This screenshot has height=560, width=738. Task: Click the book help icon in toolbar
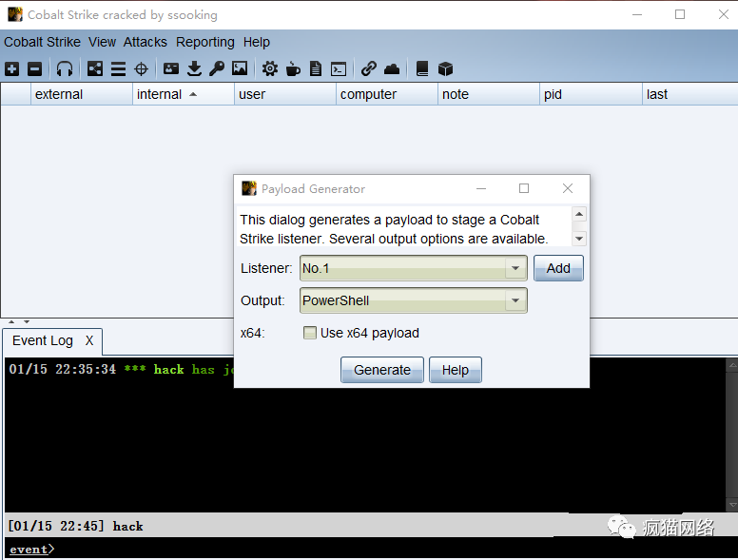422,69
